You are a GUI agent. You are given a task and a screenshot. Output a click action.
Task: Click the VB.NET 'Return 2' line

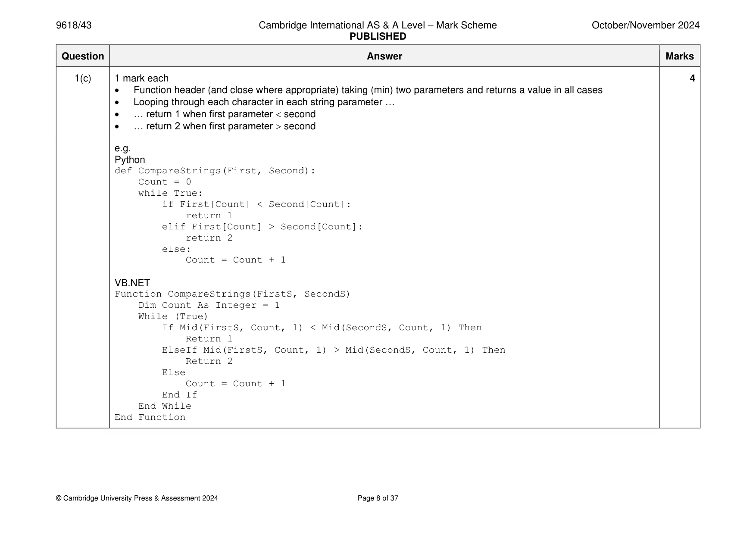(209, 361)
